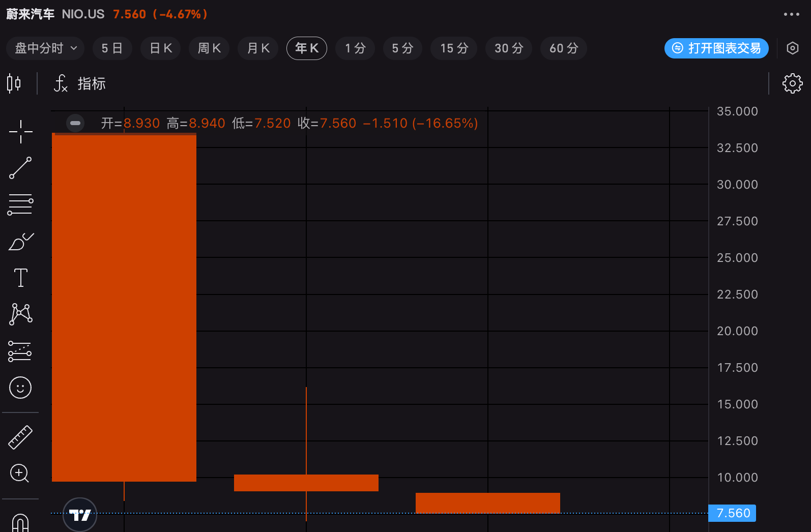This screenshot has width=811, height=532.
Task: Toggle the magnet snap mode
Action: pos(20,523)
